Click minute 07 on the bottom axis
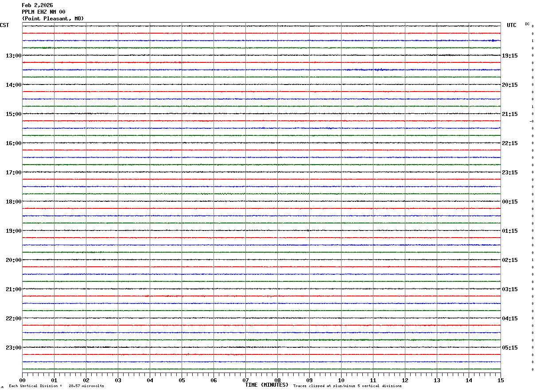Viewport: 536px width, 392px height. pos(245,380)
